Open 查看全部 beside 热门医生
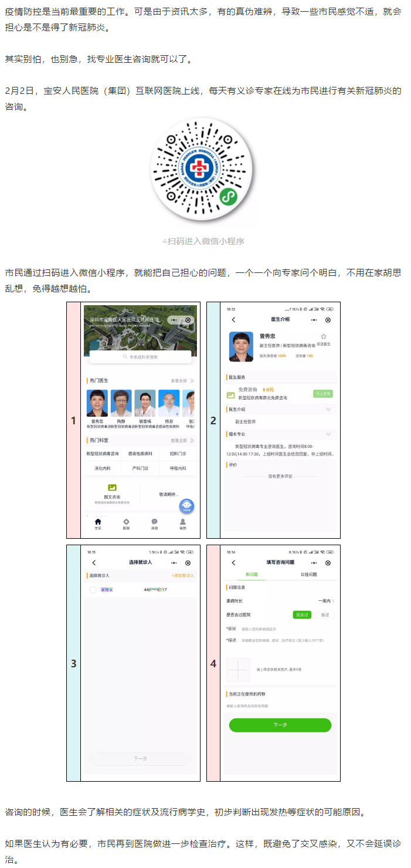 pyautogui.click(x=182, y=381)
